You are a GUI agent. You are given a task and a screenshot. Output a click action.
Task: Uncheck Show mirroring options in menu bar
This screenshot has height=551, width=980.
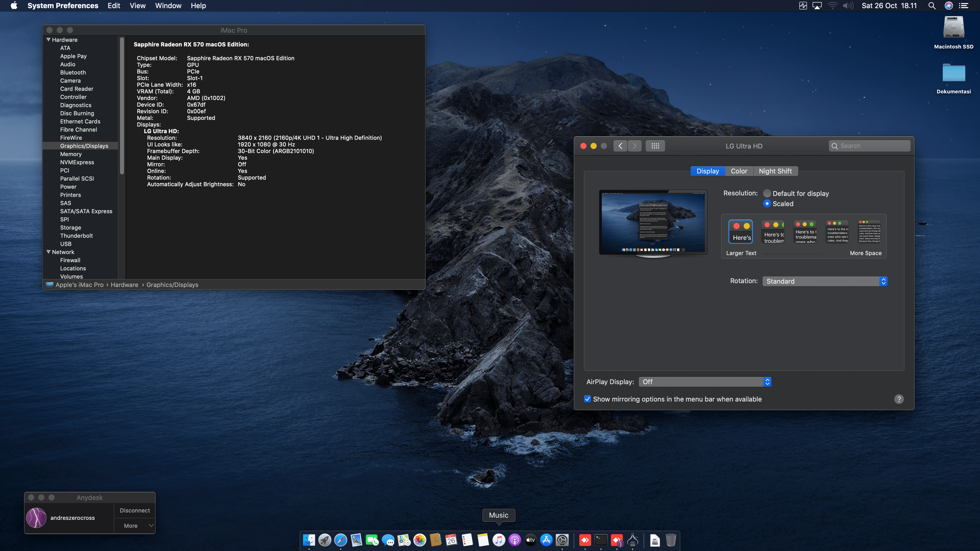[587, 399]
